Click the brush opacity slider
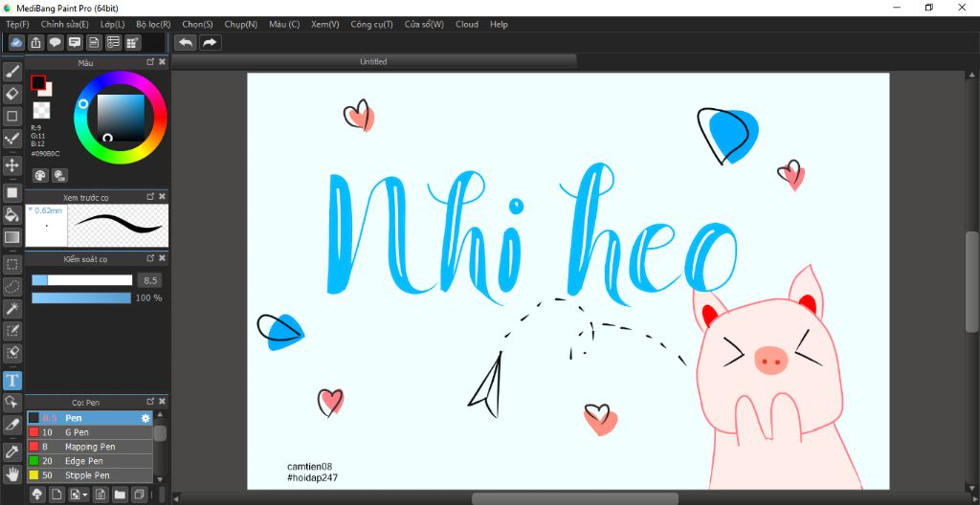This screenshot has height=505, width=980. pyautogui.click(x=82, y=298)
